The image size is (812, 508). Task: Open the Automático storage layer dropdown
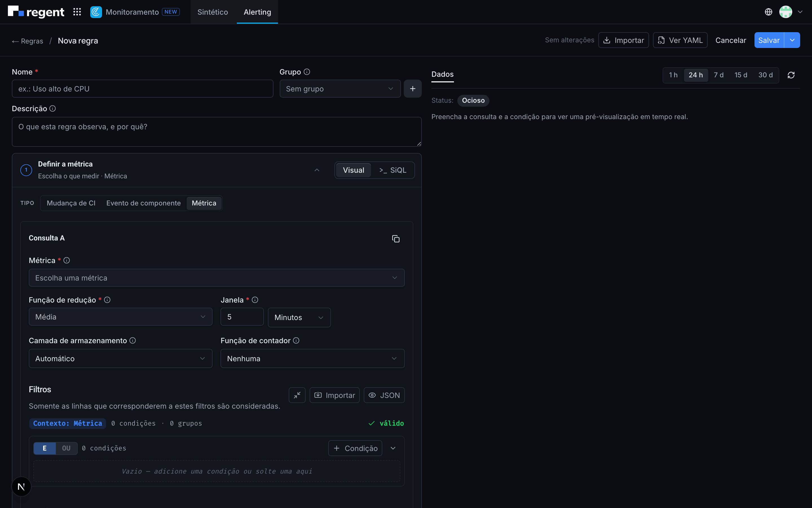[120, 358]
